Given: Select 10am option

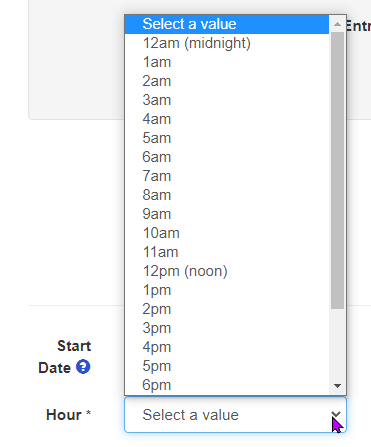Looking at the screenshot, I should point(227,233).
